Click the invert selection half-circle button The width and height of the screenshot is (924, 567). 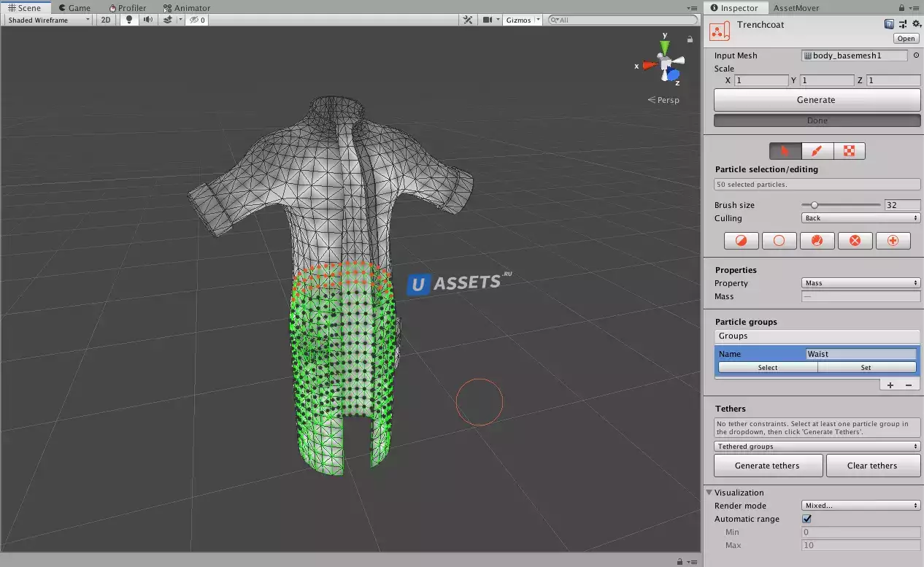point(742,241)
